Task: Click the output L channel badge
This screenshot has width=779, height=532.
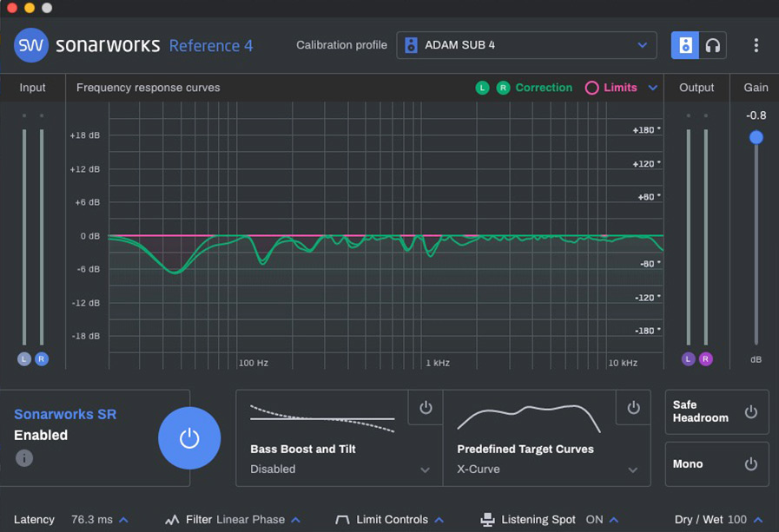Action: point(688,358)
